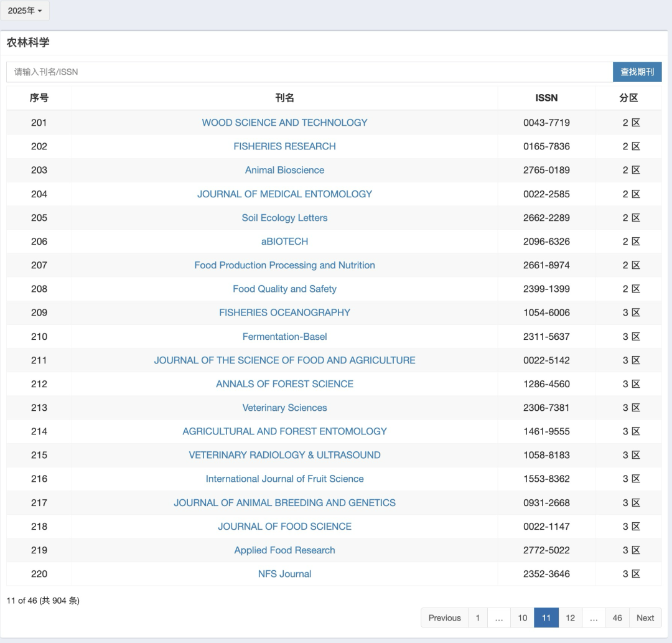
Task: Open FISHERIES OCEANOGRAPHY journal link
Action: [284, 312]
